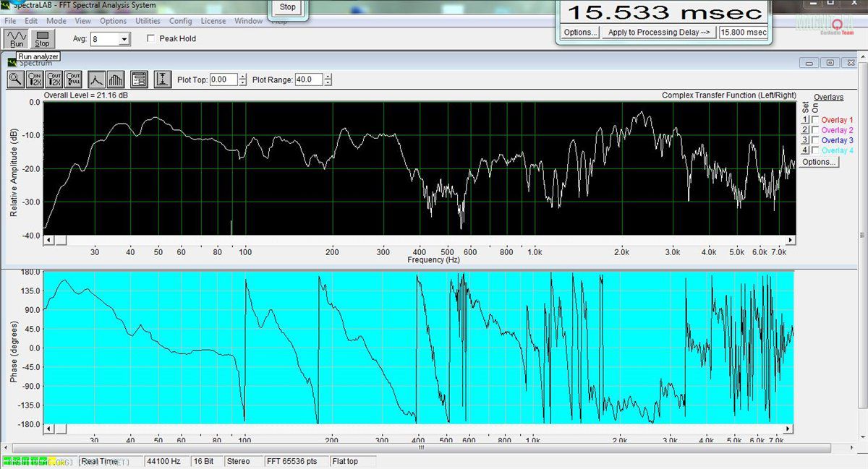Open the Avg averaging dropdown
The height and width of the screenshot is (469, 868).
click(124, 39)
